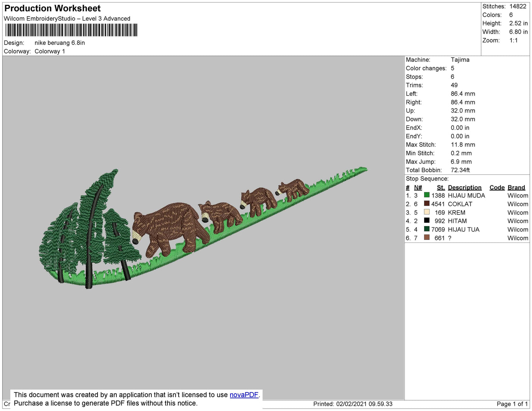This screenshot has width=532, height=411.
Task: Click the embroidery design preview image
Action: [203, 228]
